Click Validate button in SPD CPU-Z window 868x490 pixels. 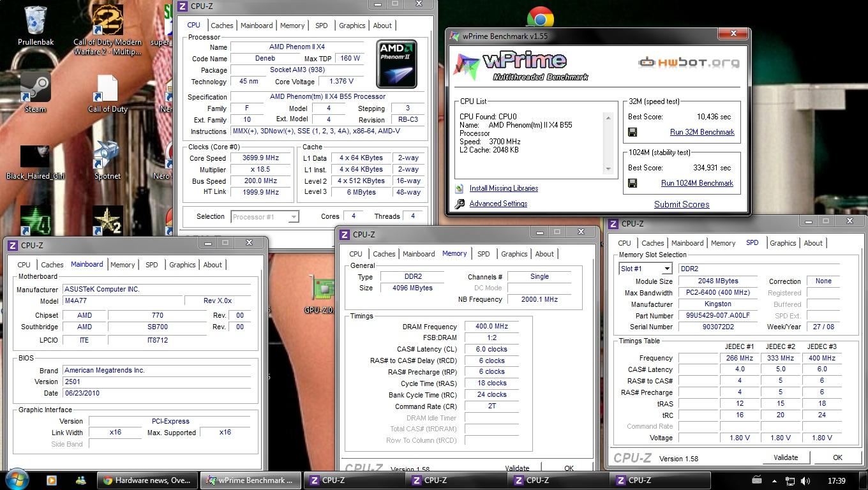786,457
